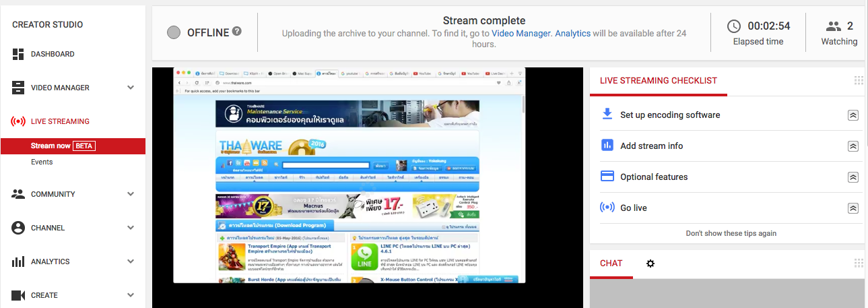This screenshot has height=308, width=868.
Task: Click the 00:02:54 elapsed time value
Action: (x=768, y=26)
